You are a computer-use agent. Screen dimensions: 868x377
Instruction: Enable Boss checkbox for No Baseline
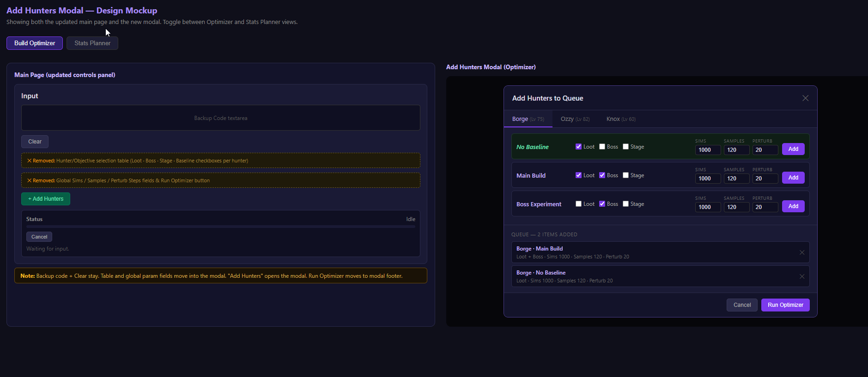point(602,147)
